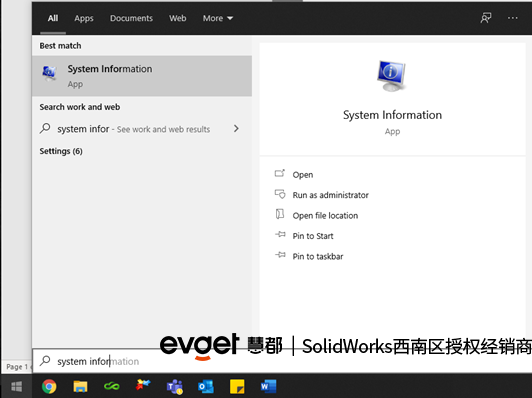Click the System Information title in preview pane
The image size is (532, 398).
tap(392, 115)
